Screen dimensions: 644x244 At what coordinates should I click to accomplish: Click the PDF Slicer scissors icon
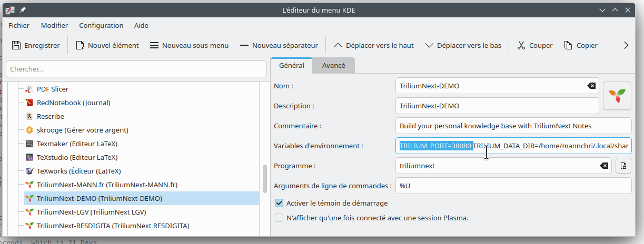click(29, 89)
